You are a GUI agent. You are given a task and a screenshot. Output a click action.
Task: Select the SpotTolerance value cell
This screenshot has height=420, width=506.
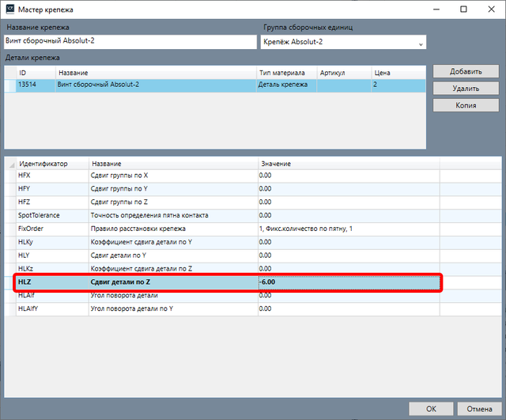(349, 216)
